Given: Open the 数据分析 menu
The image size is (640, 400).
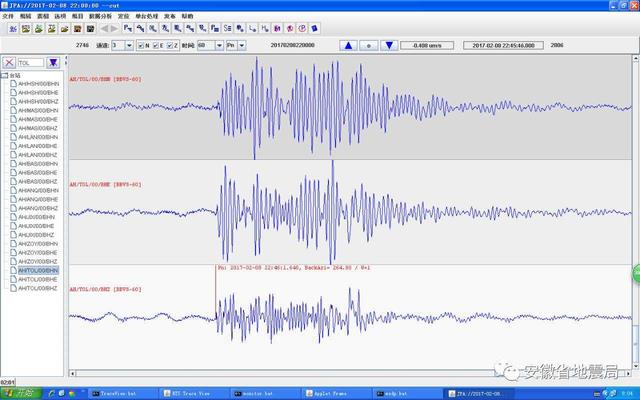Looking at the screenshot, I should tap(100, 16).
